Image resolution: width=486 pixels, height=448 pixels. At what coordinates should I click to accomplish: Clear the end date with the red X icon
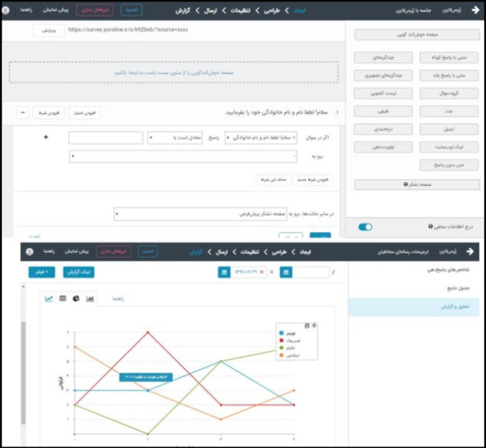(262, 272)
